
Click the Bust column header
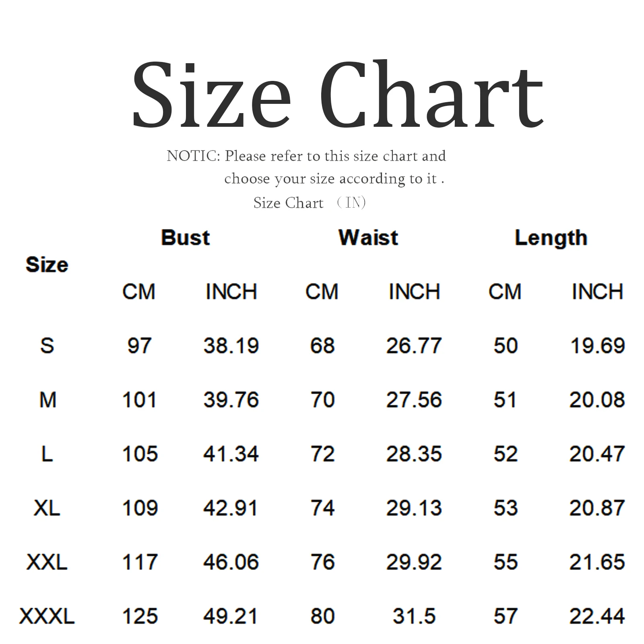coord(185,237)
